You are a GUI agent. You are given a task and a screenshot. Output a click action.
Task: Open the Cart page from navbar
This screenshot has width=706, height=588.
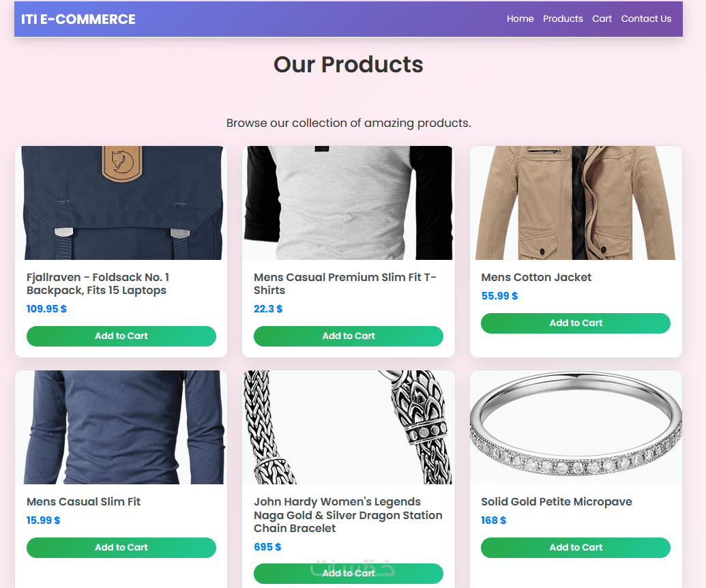(602, 19)
